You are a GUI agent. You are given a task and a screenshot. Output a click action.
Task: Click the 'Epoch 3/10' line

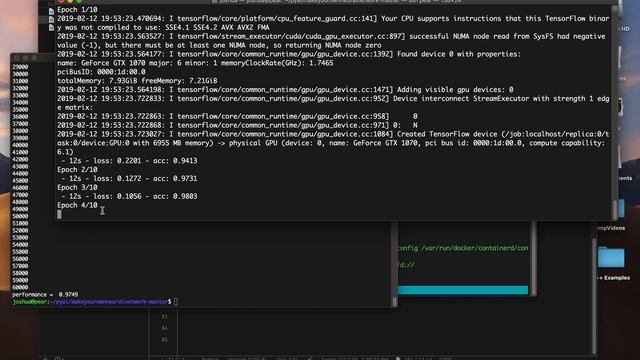(x=77, y=187)
